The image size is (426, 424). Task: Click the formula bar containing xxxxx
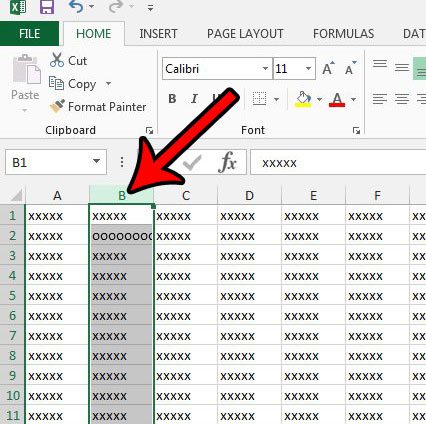click(x=338, y=162)
